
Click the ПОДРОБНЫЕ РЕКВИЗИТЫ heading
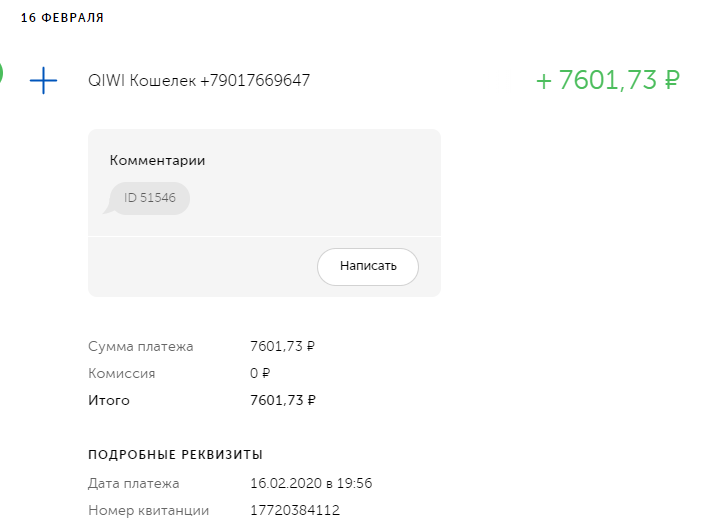point(176,455)
